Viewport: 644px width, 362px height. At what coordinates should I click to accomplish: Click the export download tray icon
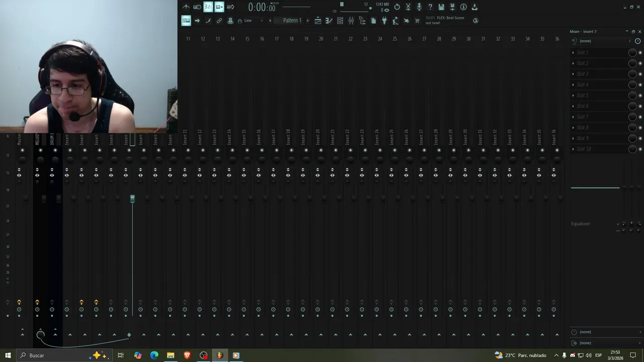click(474, 7)
